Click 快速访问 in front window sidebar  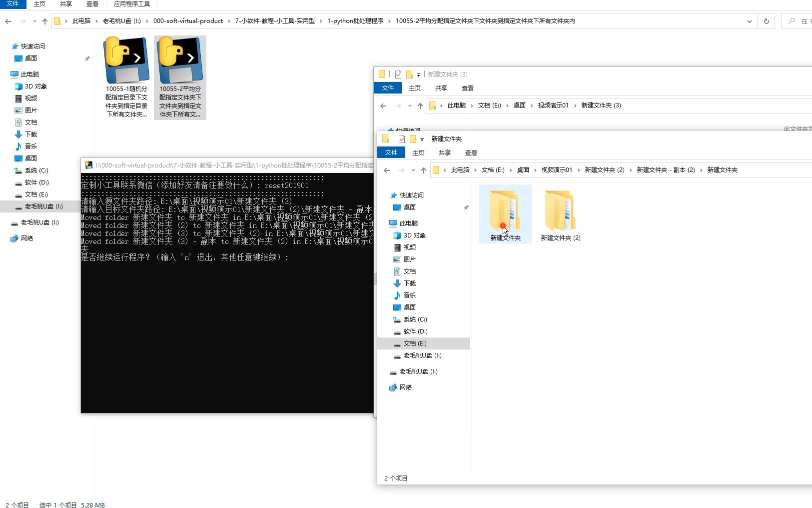coord(411,195)
